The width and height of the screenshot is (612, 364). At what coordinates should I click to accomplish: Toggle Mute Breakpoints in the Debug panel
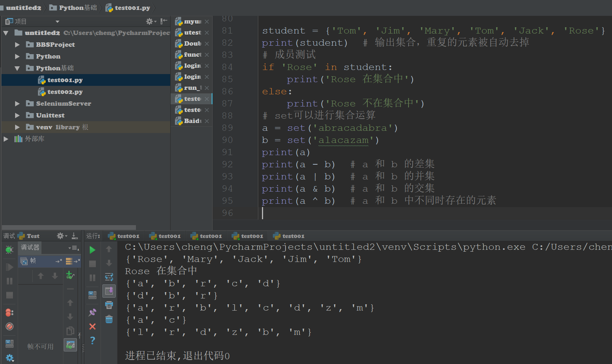click(10, 326)
